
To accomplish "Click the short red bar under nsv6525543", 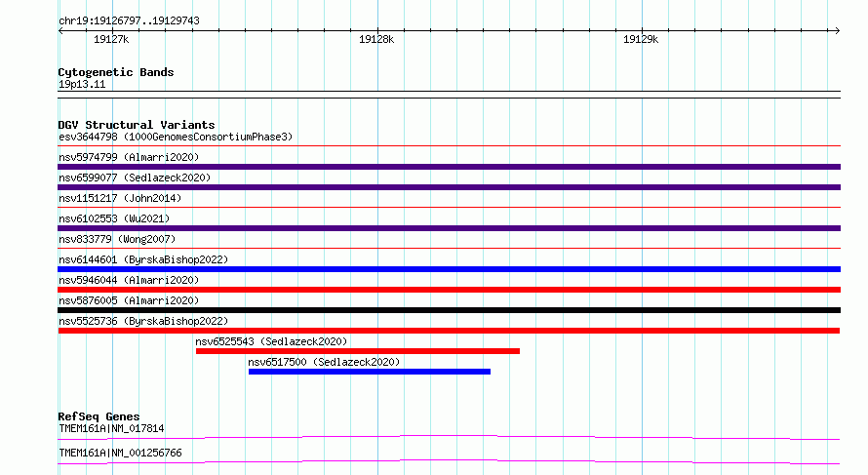I will 358,351.
